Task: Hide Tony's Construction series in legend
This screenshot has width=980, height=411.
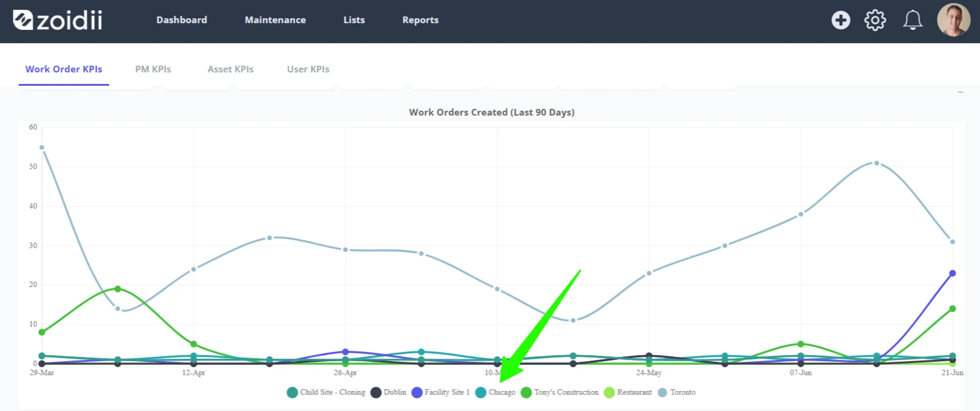Action: click(560, 392)
